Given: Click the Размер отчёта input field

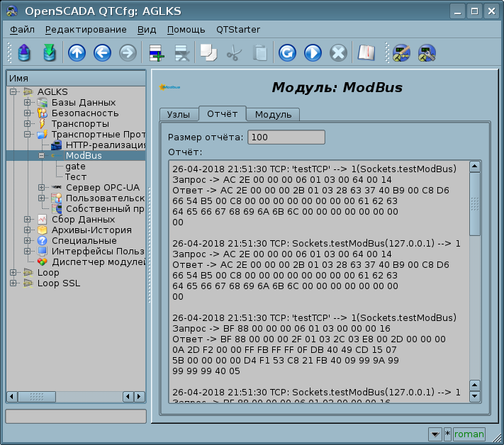Looking at the screenshot, I should tap(286, 137).
